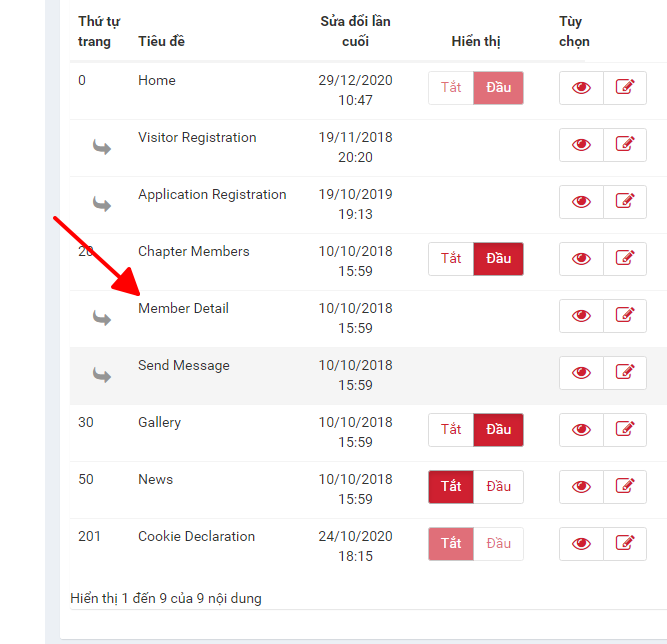The width and height of the screenshot is (667, 644).
Task: Set Home display to Tắt
Action: click(451, 88)
